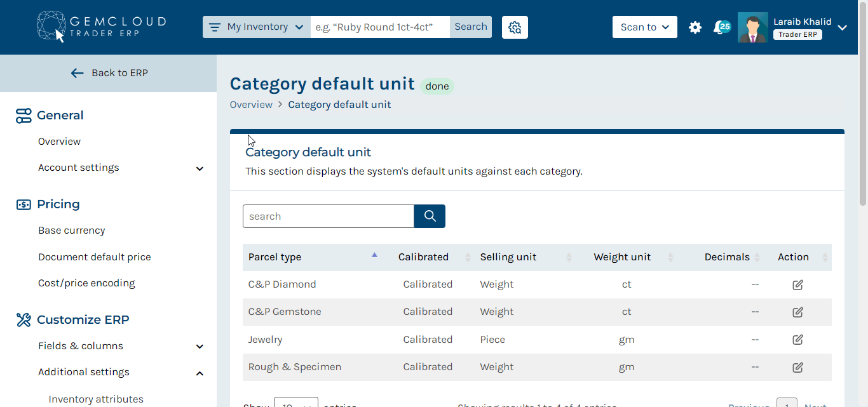868x407 pixels.
Task: Click ct weight unit in C&P Diamond row
Action: click(627, 284)
